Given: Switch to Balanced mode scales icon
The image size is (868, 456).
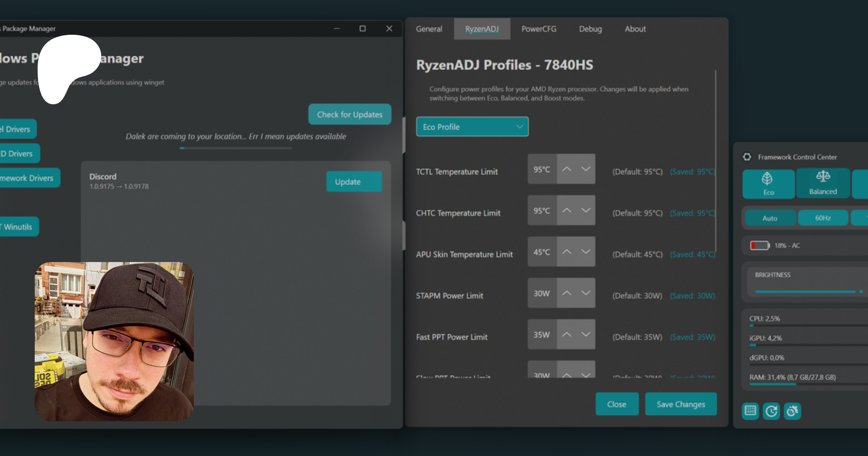Looking at the screenshot, I should click(x=823, y=177).
